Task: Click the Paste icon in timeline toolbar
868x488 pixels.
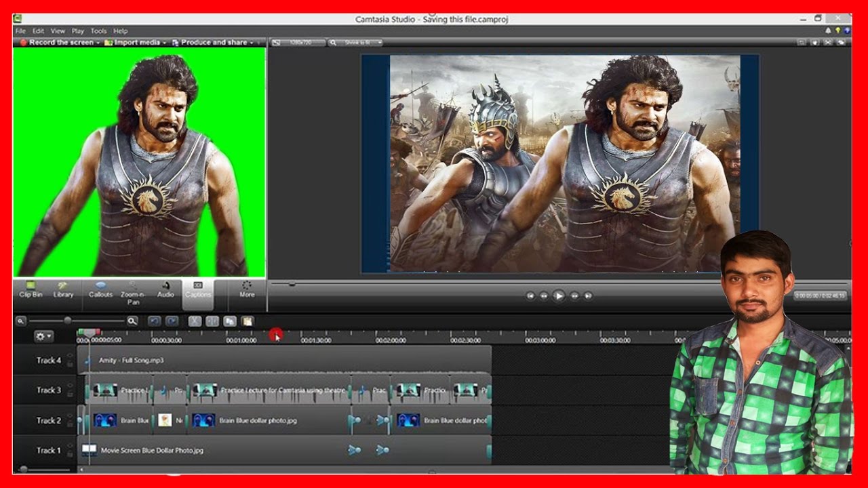Action: point(248,321)
